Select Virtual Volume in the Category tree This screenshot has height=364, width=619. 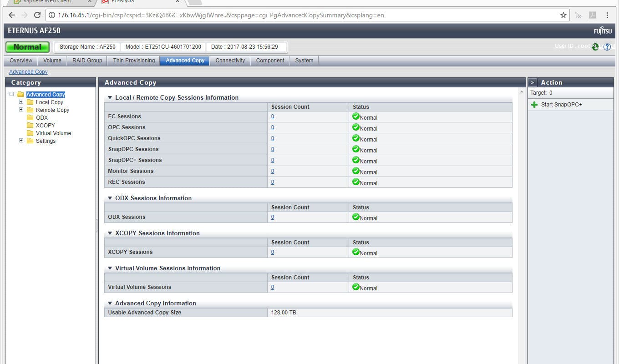click(x=53, y=133)
